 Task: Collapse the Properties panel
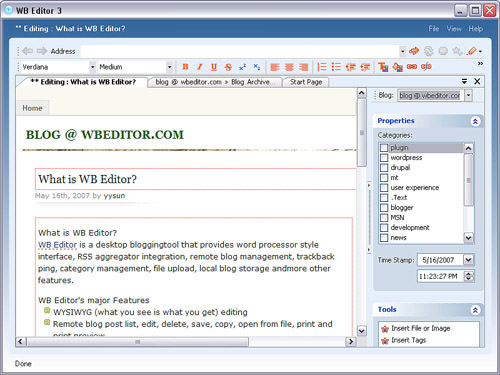click(x=475, y=121)
